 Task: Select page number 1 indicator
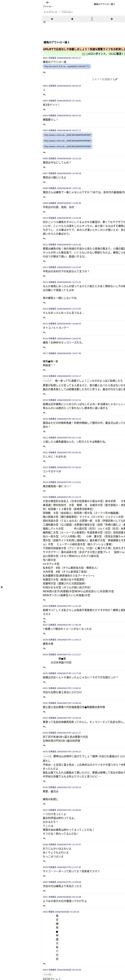point(92,19)
